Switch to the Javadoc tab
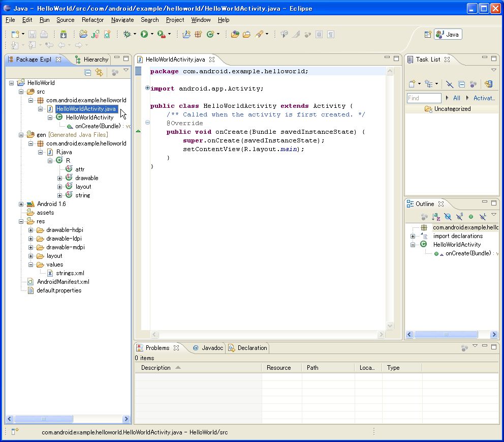Image resolution: width=504 pixels, height=442 pixels. coord(207,348)
